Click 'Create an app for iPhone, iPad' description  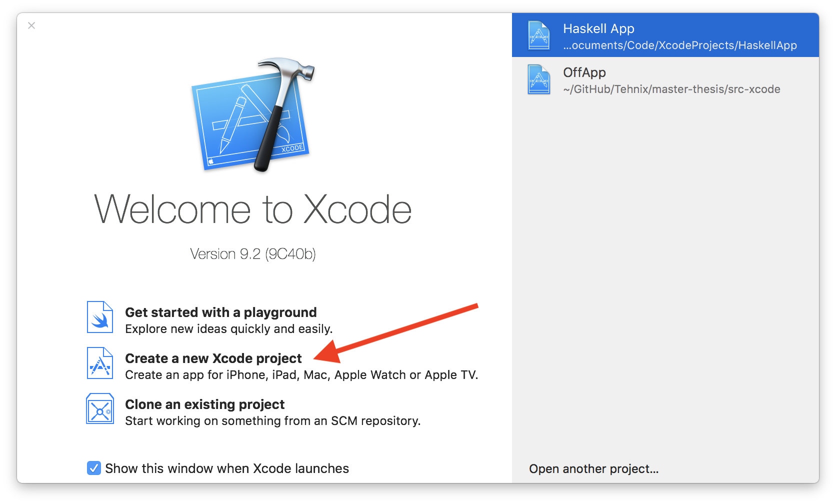pos(301,375)
